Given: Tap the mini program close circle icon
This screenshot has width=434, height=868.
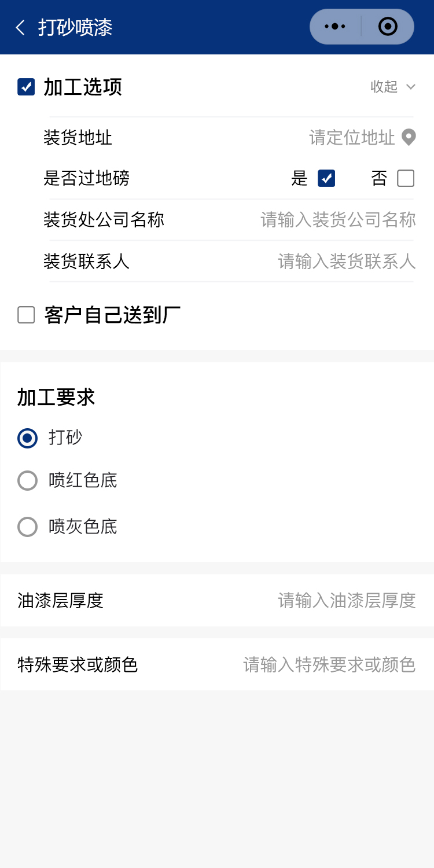Looking at the screenshot, I should coord(387,27).
